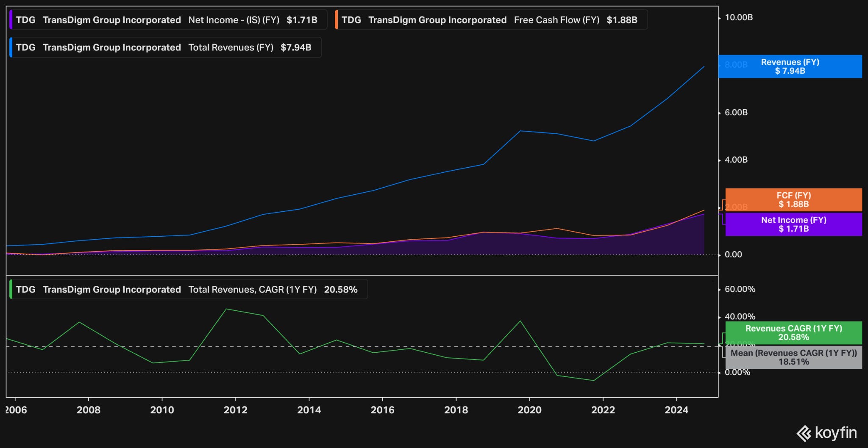Click the Total Revenues (FY) legend entry

click(x=165, y=47)
